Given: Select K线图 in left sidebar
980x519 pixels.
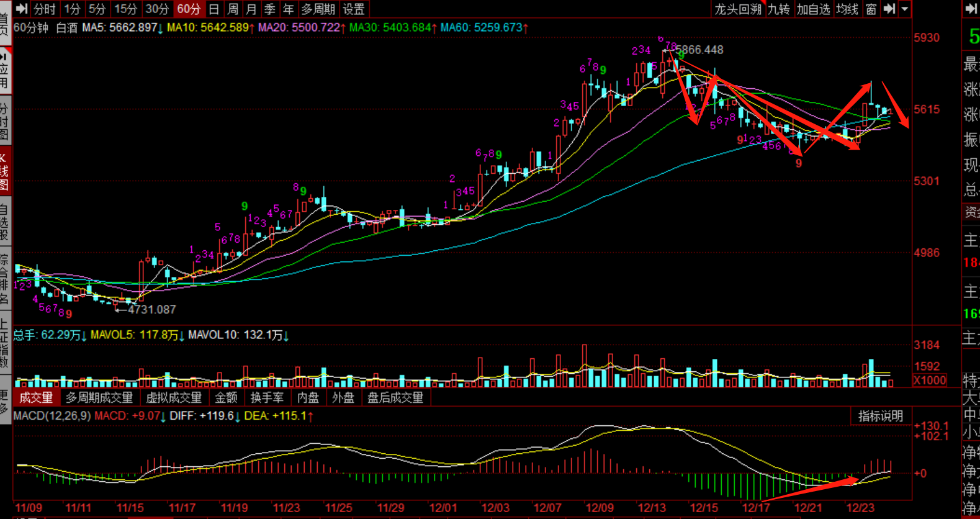Looking at the screenshot, I should tap(5, 171).
